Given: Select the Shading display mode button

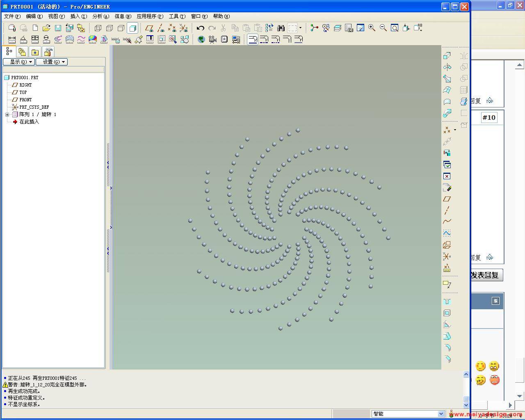Looking at the screenshot, I should [132, 28].
